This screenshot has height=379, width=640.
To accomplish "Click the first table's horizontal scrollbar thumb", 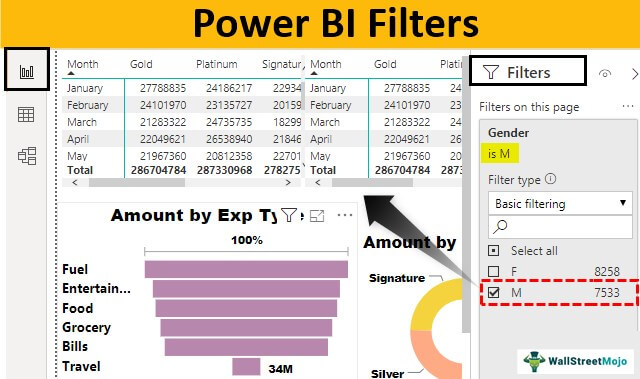I will [x=137, y=183].
